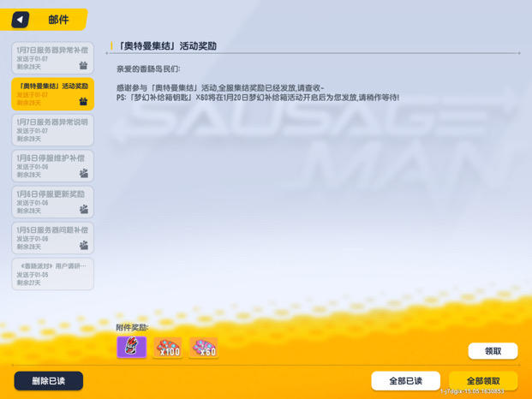View the x100 reward attachment

(168, 348)
